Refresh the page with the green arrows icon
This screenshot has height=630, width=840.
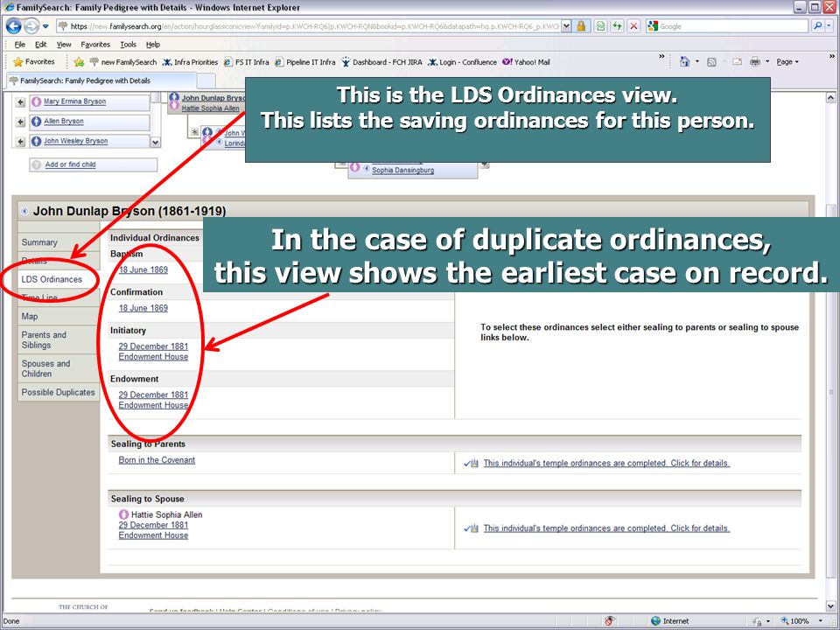(x=618, y=26)
